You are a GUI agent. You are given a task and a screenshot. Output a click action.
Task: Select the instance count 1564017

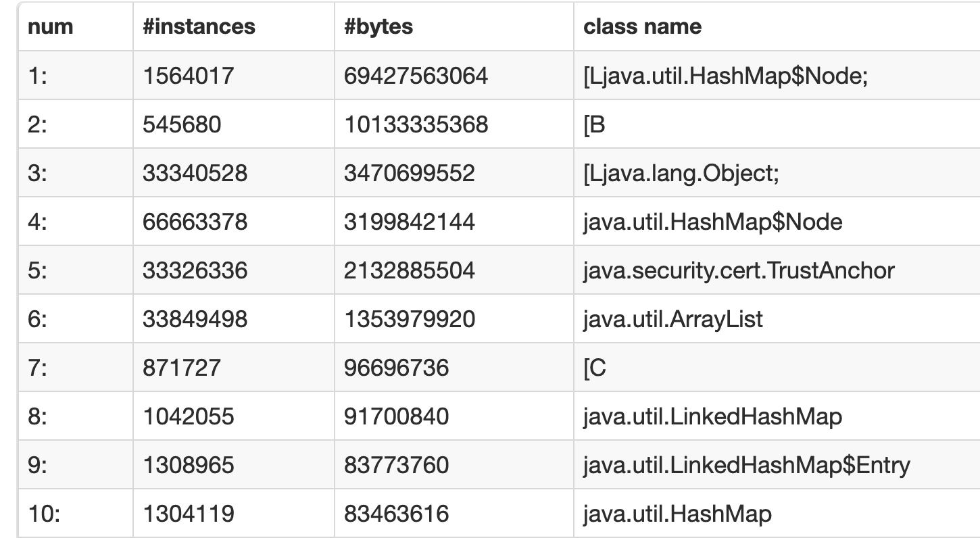188,75
